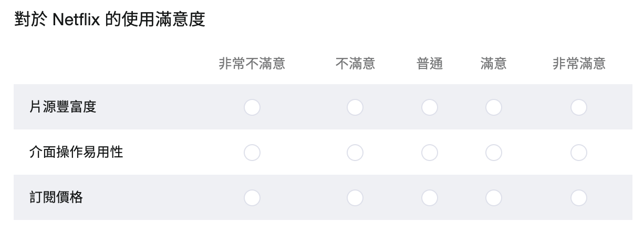Click the 對於 Netflix 的使用滿意度 question title
This screenshot has width=644, height=241.
pos(109,20)
